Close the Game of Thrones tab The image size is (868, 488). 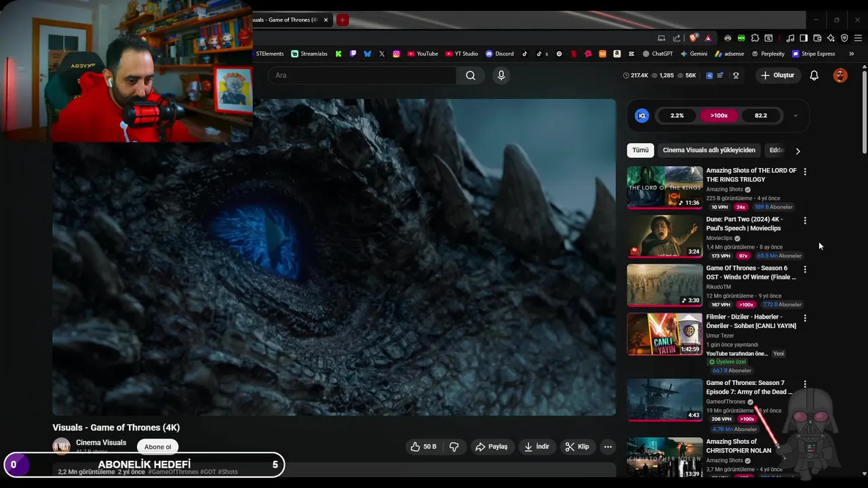pyautogui.click(x=325, y=20)
